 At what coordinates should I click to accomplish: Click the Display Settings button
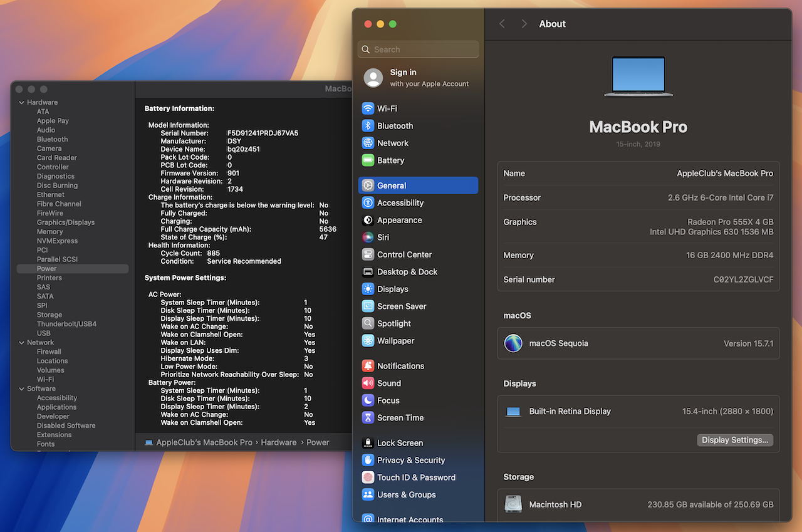pyautogui.click(x=734, y=440)
